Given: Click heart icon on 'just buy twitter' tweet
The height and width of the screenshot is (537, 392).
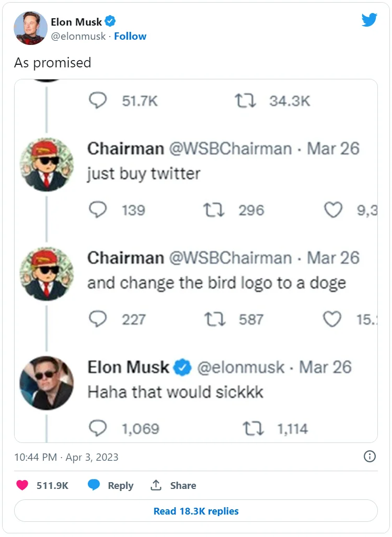Looking at the screenshot, I should pos(333,210).
